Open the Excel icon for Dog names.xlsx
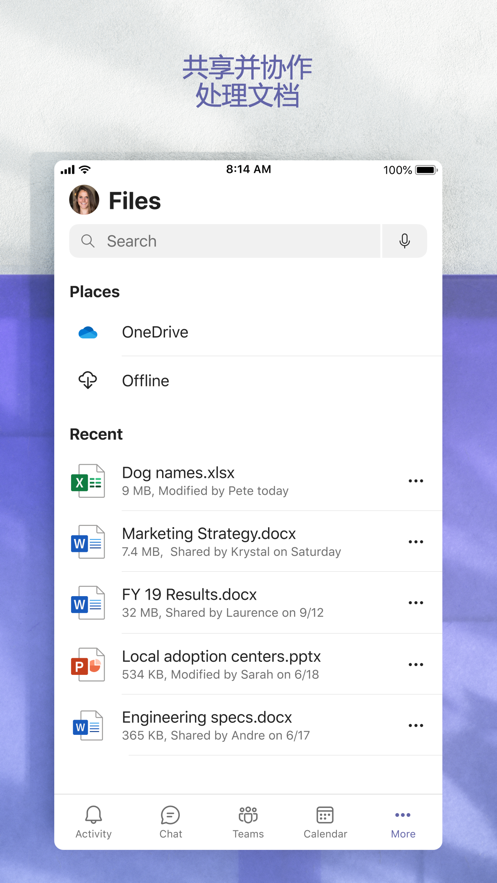Image resolution: width=497 pixels, height=883 pixels. [88, 481]
